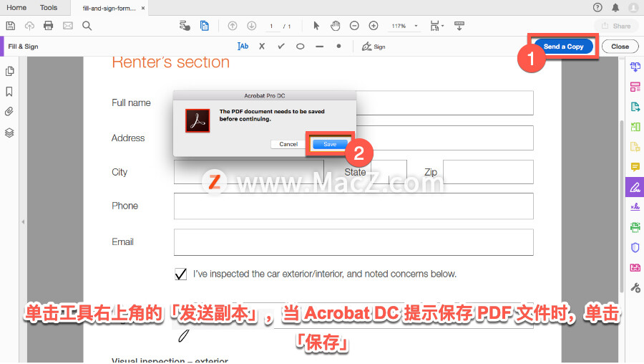Click the Phone input field
644x364 pixels.
[x=353, y=206]
